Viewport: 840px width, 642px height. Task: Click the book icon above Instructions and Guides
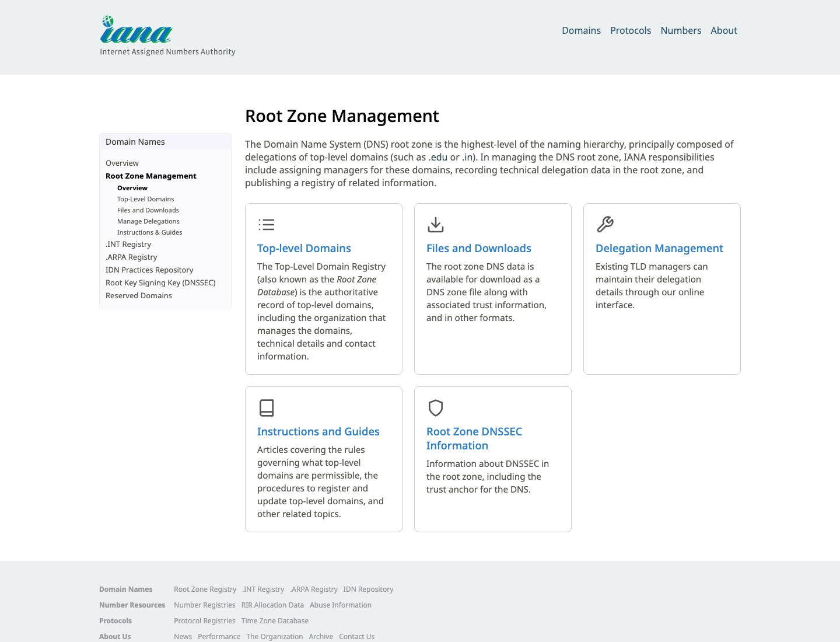[x=267, y=408]
